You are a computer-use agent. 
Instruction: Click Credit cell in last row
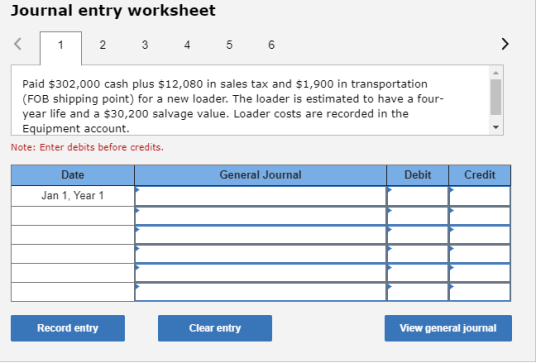point(480,292)
